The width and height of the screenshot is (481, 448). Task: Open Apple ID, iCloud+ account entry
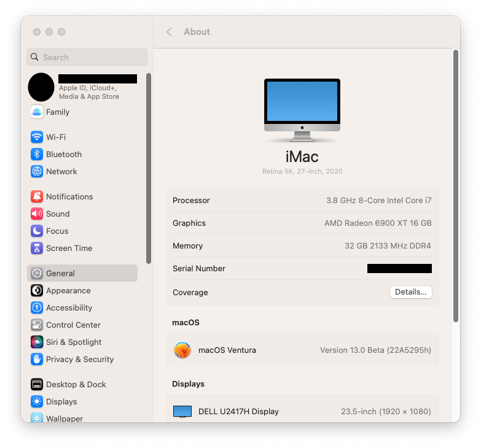click(83, 87)
